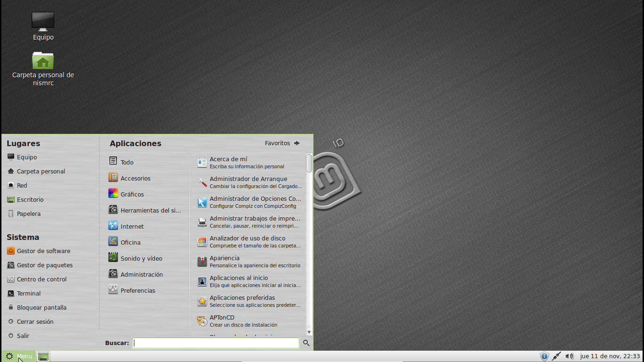The width and height of the screenshot is (644, 362).
Task: Open the Equipo desktop icon
Action: click(x=43, y=22)
